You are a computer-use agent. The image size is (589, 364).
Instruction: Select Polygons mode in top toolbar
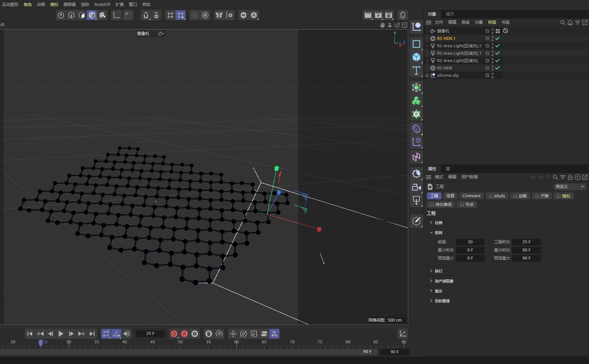pos(82,15)
